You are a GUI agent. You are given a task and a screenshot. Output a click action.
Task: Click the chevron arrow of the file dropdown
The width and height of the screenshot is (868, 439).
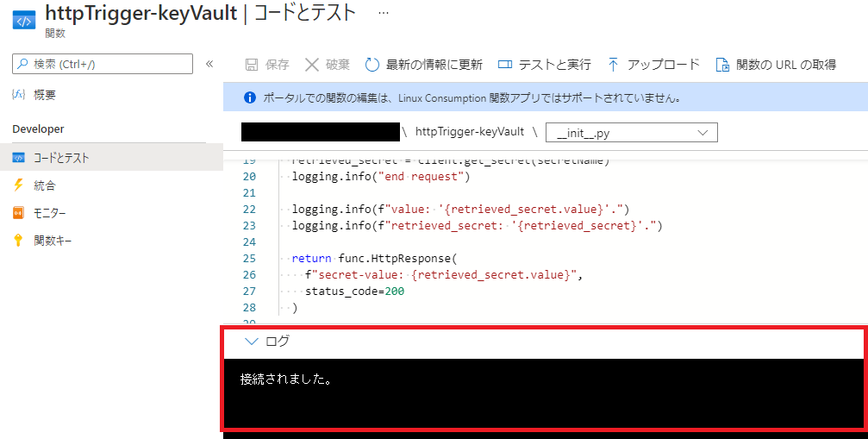tap(703, 133)
